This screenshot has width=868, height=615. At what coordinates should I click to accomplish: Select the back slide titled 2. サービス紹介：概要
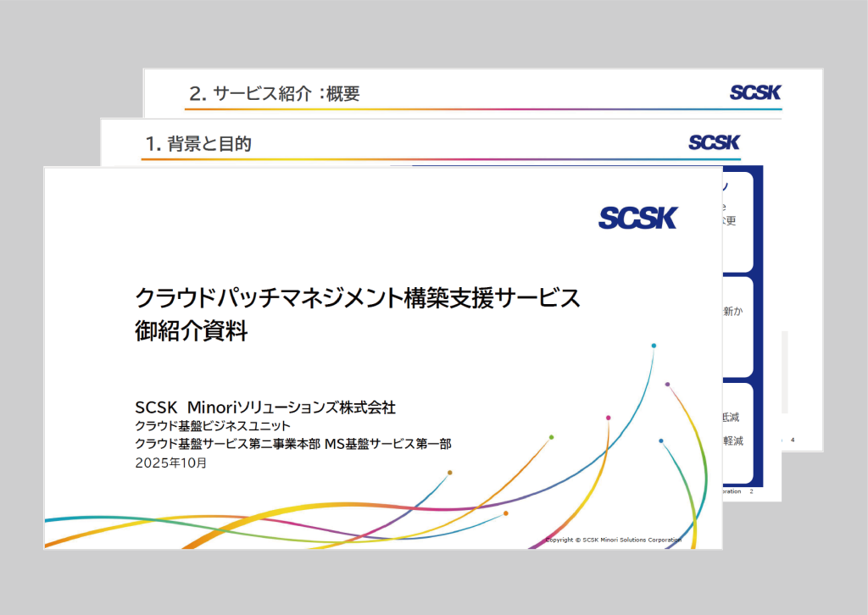pyautogui.click(x=275, y=94)
